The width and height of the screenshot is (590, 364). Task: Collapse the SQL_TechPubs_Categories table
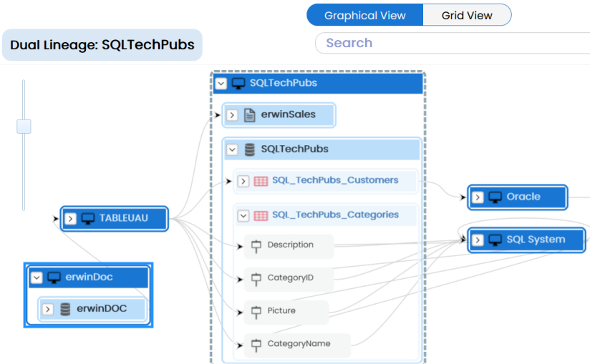click(x=243, y=216)
